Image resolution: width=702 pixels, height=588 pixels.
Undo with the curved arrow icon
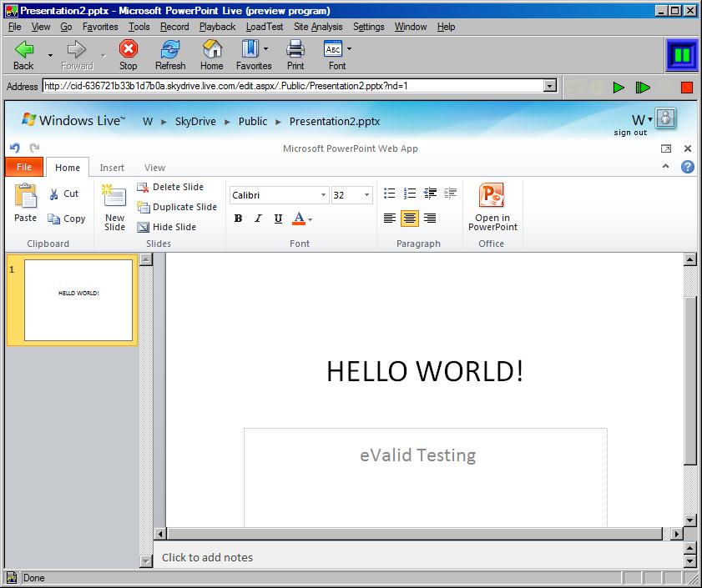(x=15, y=148)
